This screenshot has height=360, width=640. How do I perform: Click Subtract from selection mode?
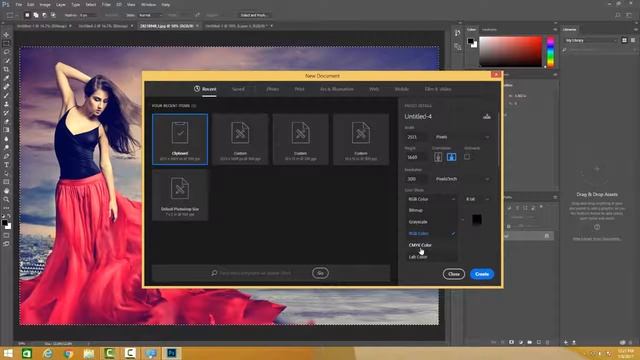point(44,15)
